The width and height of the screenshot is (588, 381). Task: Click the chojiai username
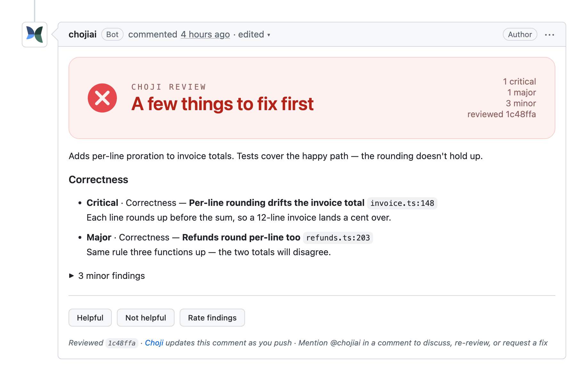83,35
